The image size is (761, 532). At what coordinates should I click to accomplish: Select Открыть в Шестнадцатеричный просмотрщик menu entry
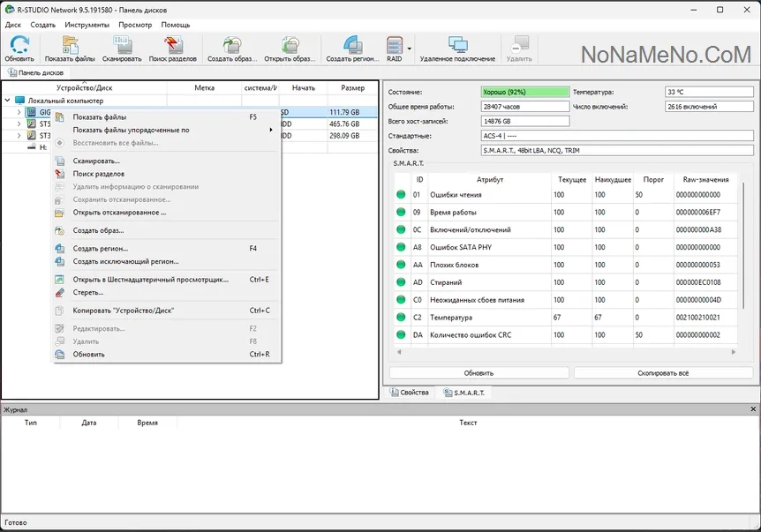point(150,280)
